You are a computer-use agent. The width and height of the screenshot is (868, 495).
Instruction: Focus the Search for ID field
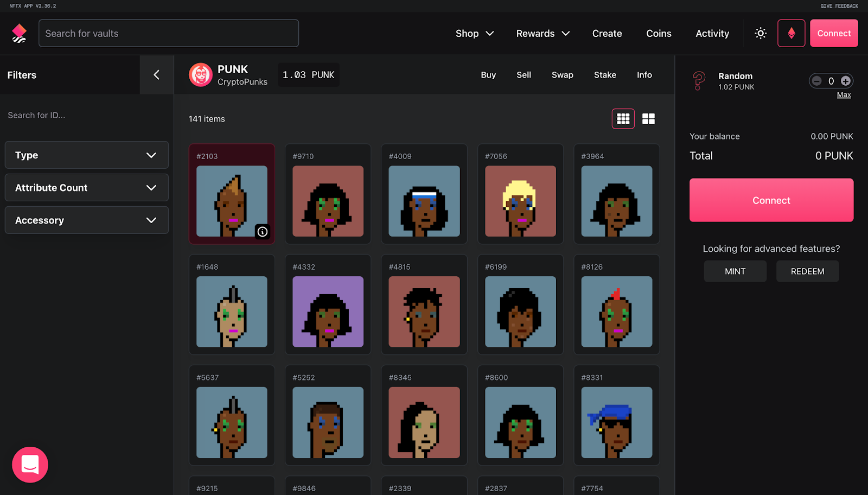coord(87,115)
